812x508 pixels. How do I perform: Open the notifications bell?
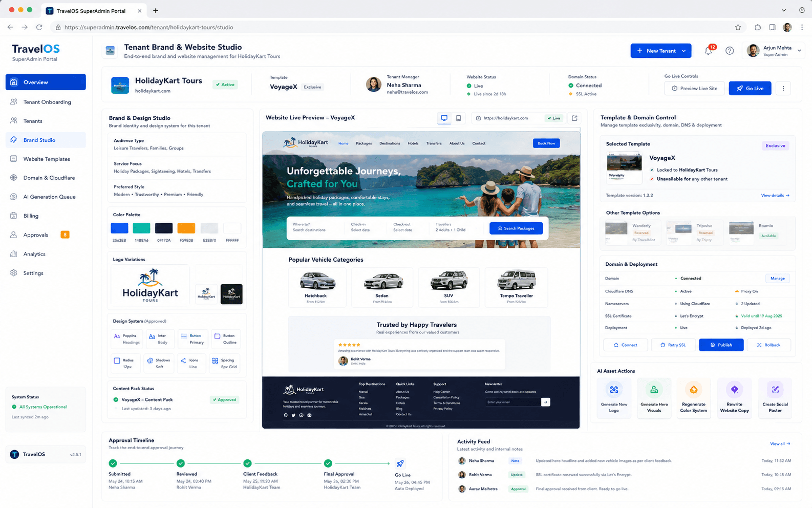[x=709, y=51]
